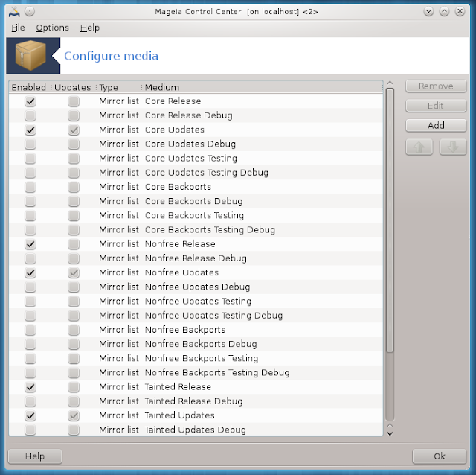Open the Options menu
The image size is (476, 475).
(x=53, y=28)
